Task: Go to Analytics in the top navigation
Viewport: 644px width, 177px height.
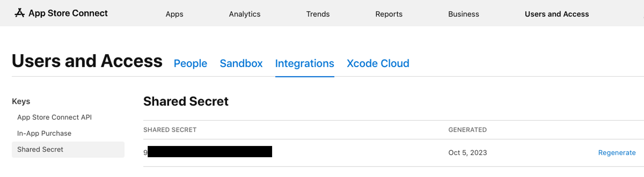Action: [x=244, y=14]
